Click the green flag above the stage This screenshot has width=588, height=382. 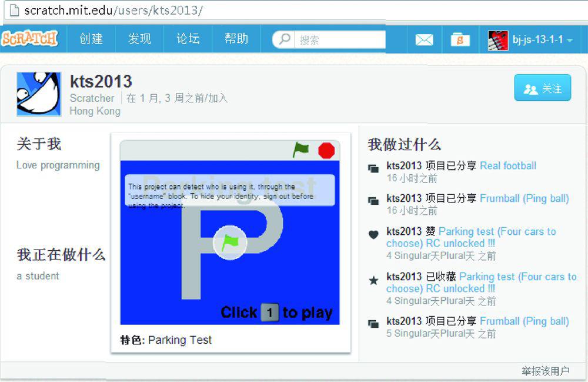[300, 150]
